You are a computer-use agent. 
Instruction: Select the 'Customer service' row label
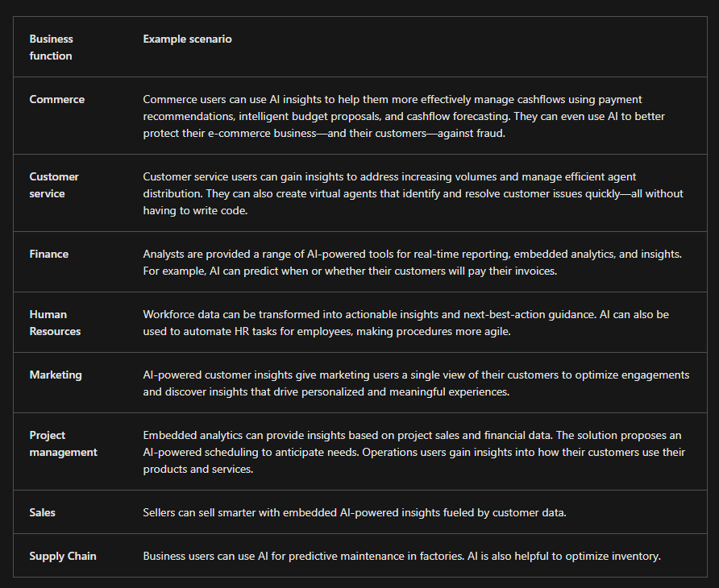pos(54,185)
